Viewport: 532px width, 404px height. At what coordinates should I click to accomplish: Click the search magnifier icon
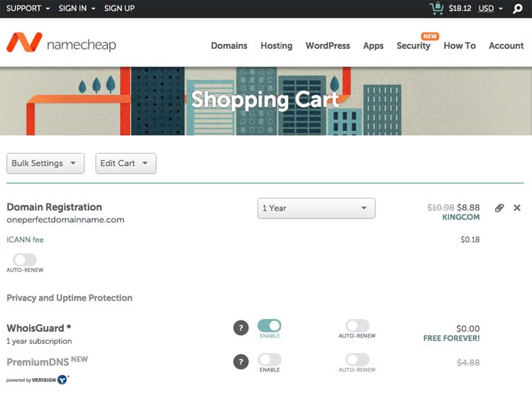[518, 9]
